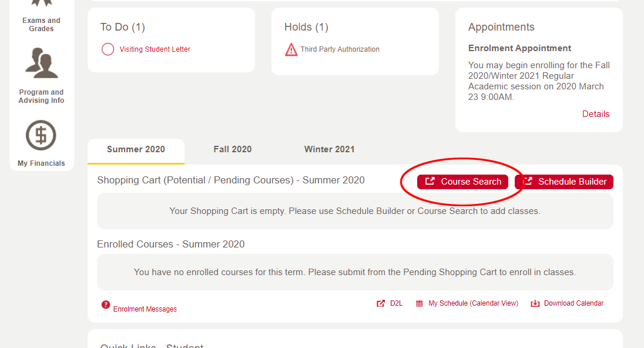Click the D2L external link icon
This screenshot has width=644, height=348.
[x=381, y=303]
